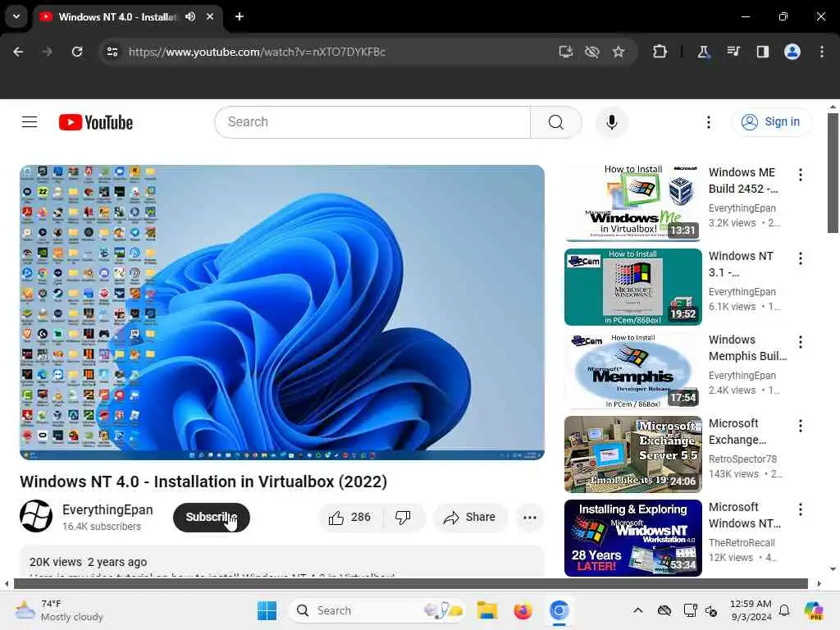Launch Firefox from taskbar

coord(523,610)
